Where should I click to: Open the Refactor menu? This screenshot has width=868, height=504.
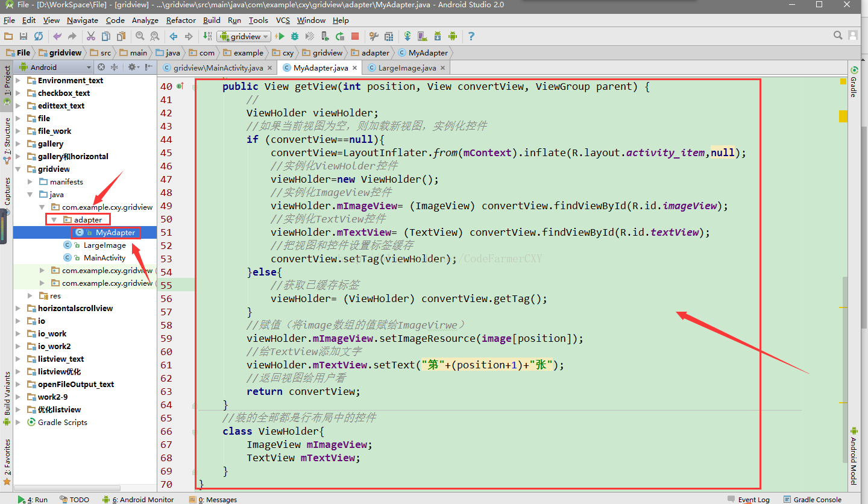point(181,20)
